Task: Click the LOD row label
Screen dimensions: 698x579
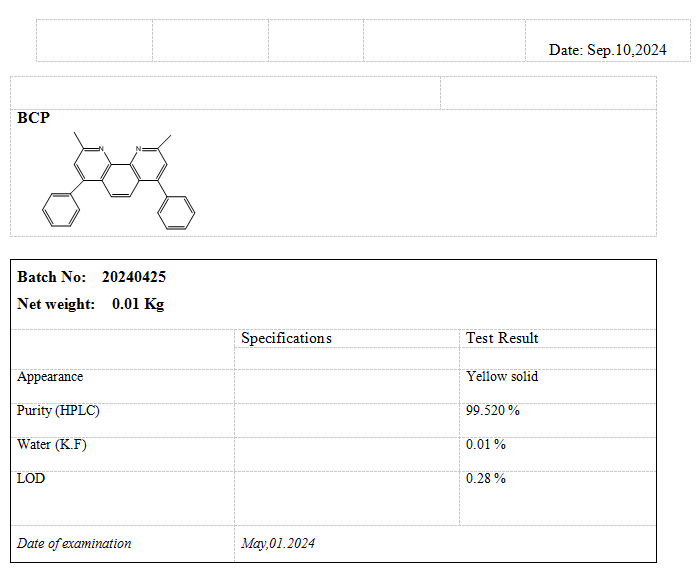Action: (x=31, y=479)
